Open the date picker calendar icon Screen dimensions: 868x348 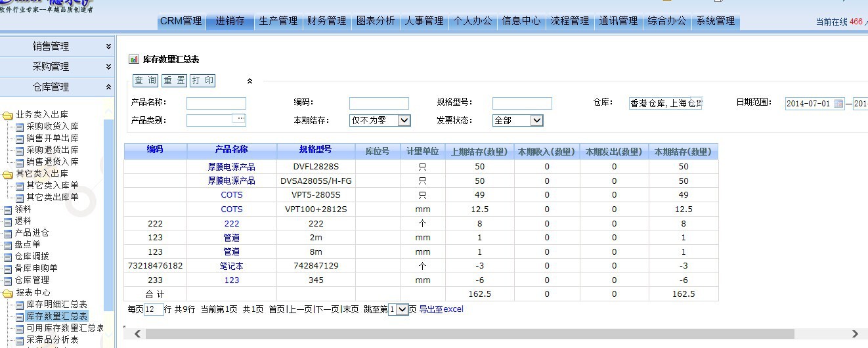click(x=838, y=104)
